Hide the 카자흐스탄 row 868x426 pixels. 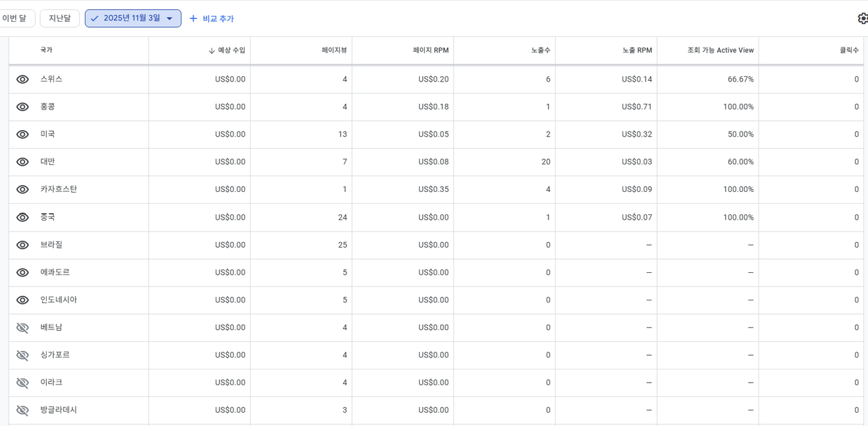22,189
